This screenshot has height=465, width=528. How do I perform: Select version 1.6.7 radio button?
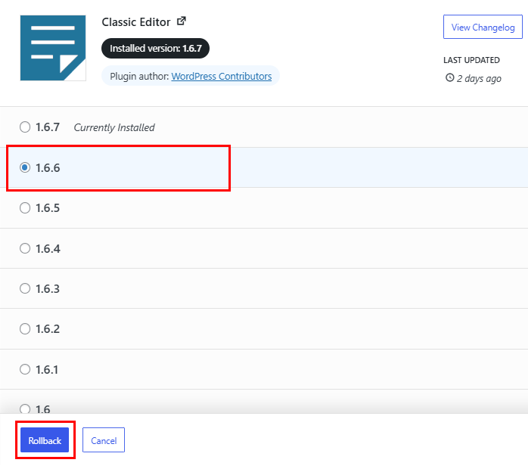click(25, 127)
